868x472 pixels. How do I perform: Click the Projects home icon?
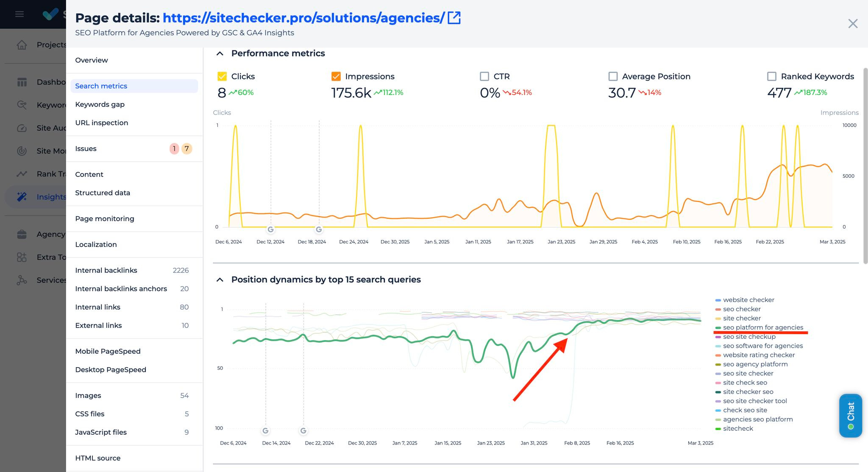point(22,45)
